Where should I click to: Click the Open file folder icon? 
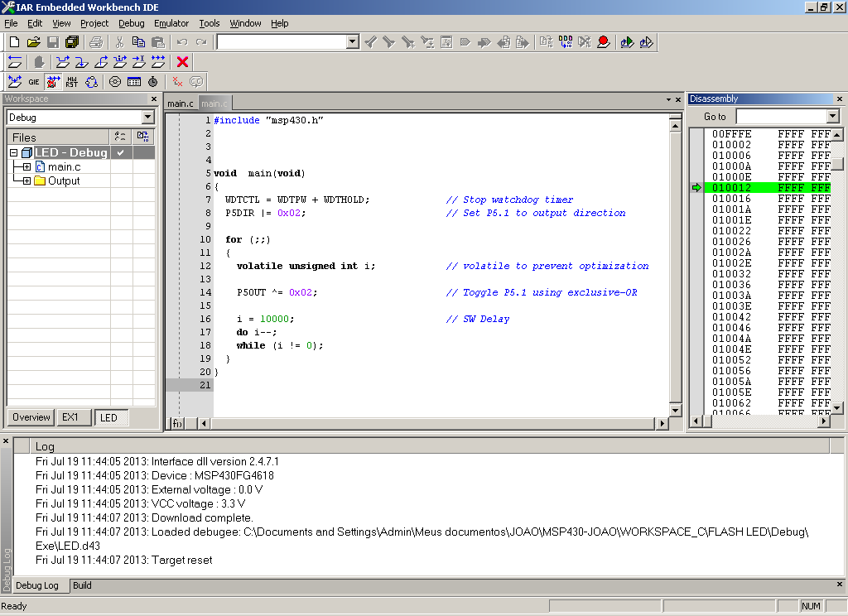[x=33, y=42]
